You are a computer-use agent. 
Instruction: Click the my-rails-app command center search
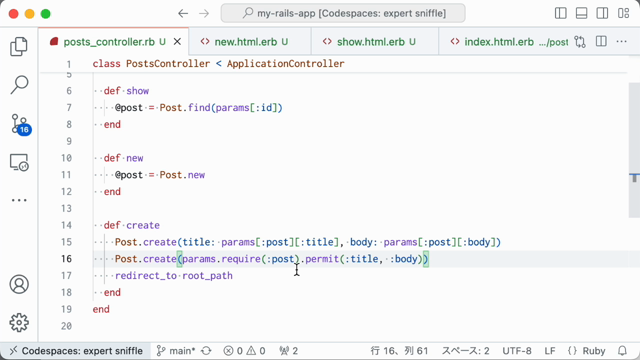tap(343, 13)
